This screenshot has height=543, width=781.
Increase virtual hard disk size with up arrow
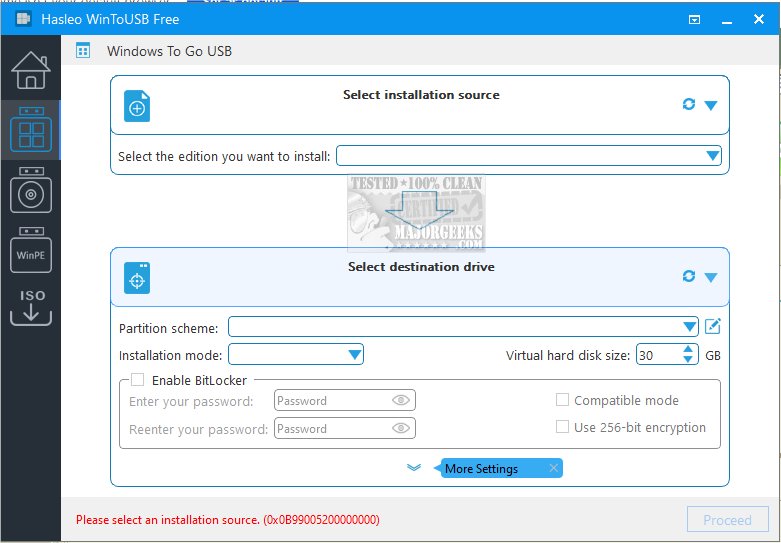[x=688, y=350]
